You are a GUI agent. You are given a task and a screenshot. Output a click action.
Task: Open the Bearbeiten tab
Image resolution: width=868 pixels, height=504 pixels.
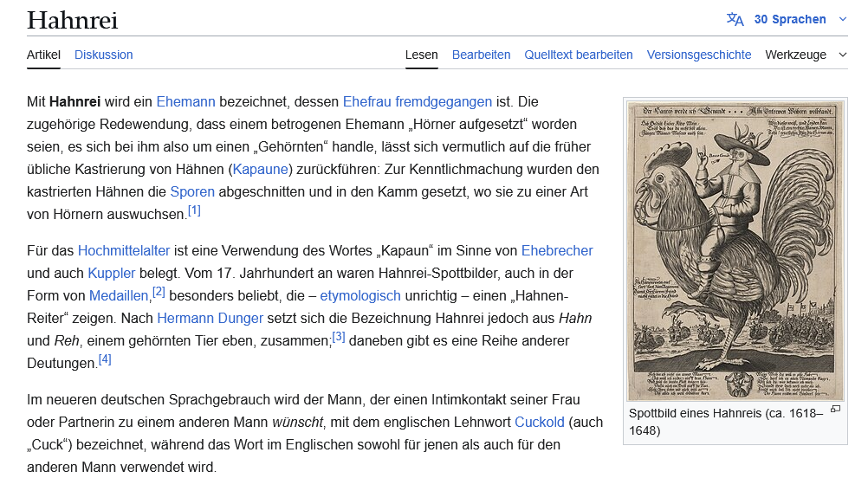[x=481, y=55]
